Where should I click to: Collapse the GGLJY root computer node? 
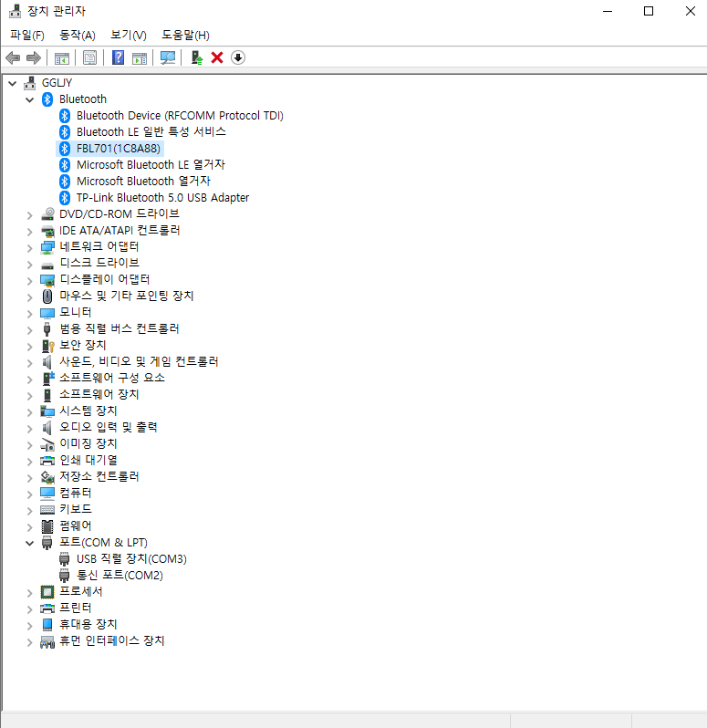(x=12, y=83)
